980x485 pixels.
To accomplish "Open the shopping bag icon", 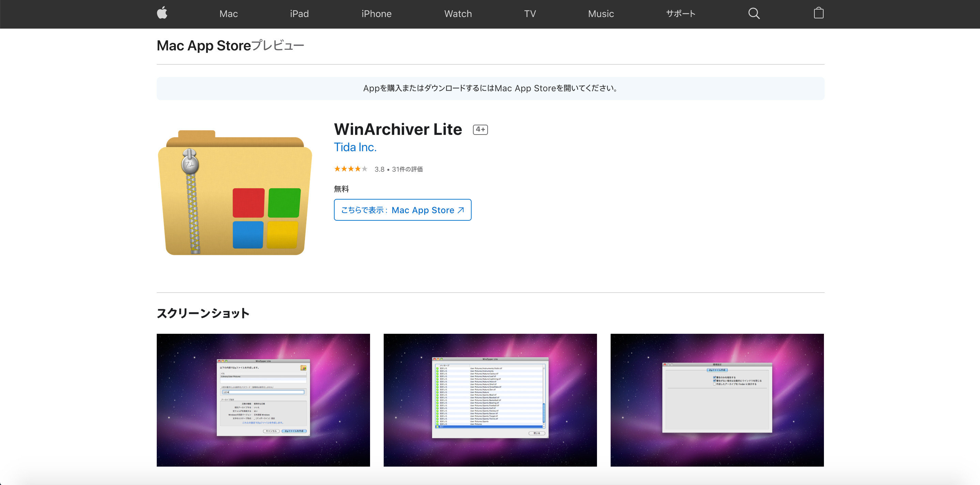I will click(818, 13).
